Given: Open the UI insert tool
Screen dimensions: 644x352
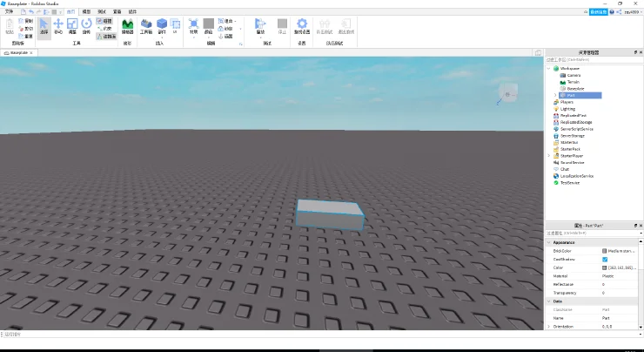Looking at the screenshot, I should click(x=175, y=27).
